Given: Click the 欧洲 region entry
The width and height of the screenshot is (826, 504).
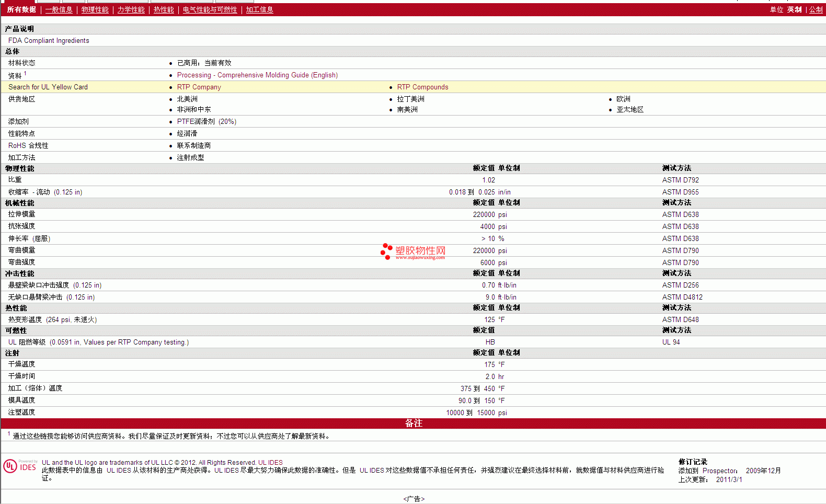Looking at the screenshot, I should [623, 99].
